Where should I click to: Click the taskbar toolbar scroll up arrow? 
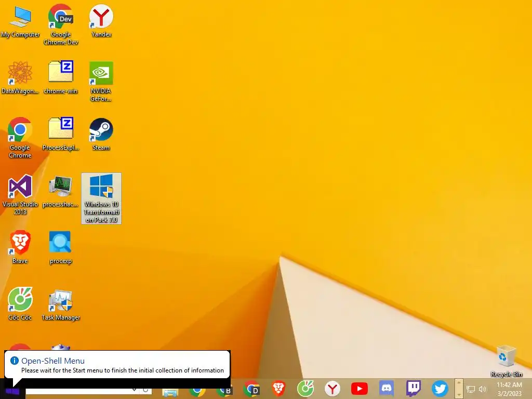459,383
